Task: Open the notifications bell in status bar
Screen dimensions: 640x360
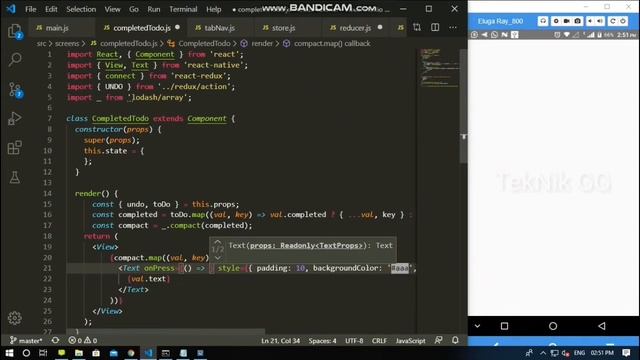Action: click(455, 340)
